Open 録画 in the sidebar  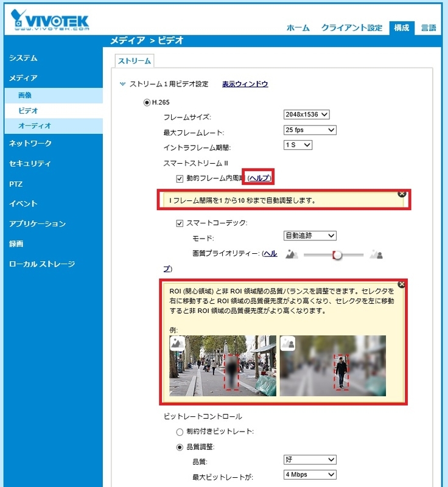(16, 244)
